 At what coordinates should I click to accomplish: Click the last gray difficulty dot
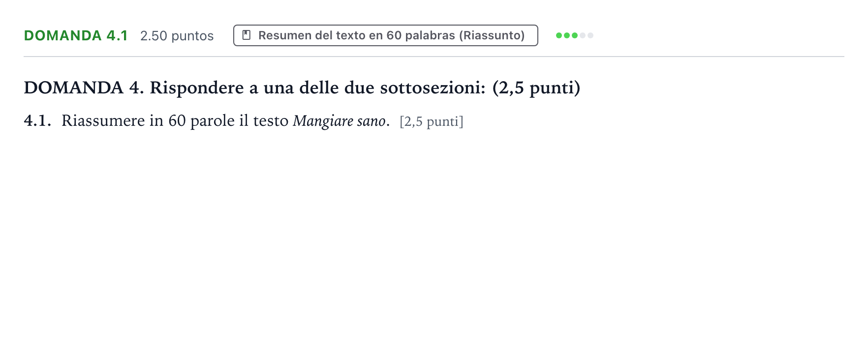(x=590, y=35)
